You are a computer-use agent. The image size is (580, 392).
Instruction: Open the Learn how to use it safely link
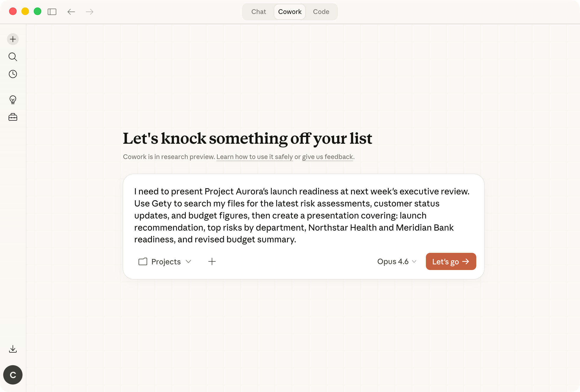tap(255, 157)
